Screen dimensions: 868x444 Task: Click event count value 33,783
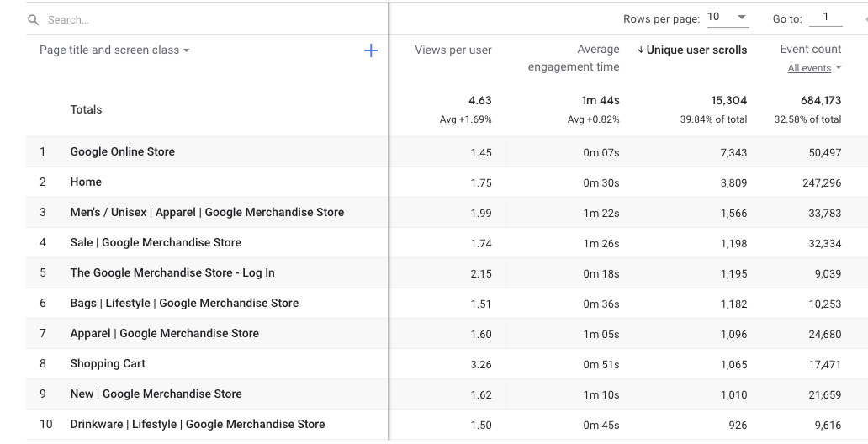[x=825, y=213]
